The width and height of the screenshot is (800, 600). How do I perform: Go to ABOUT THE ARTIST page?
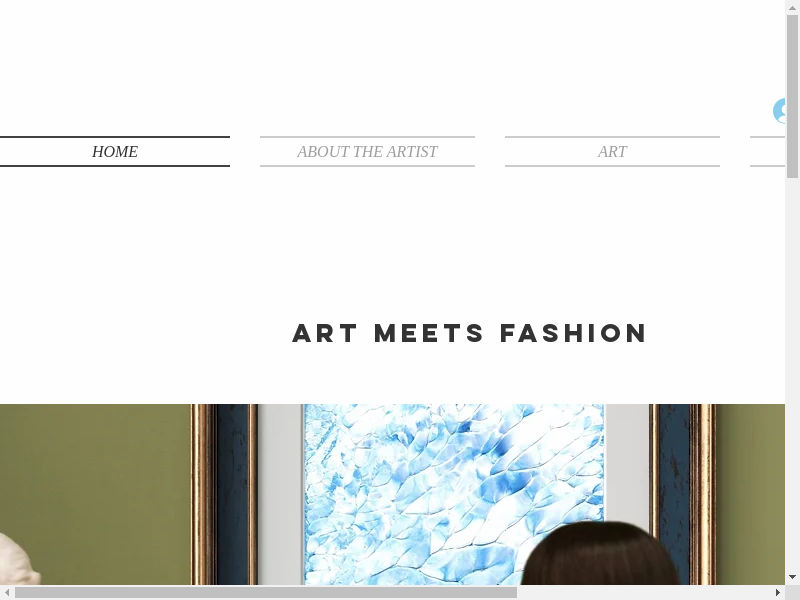[x=367, y=152]
